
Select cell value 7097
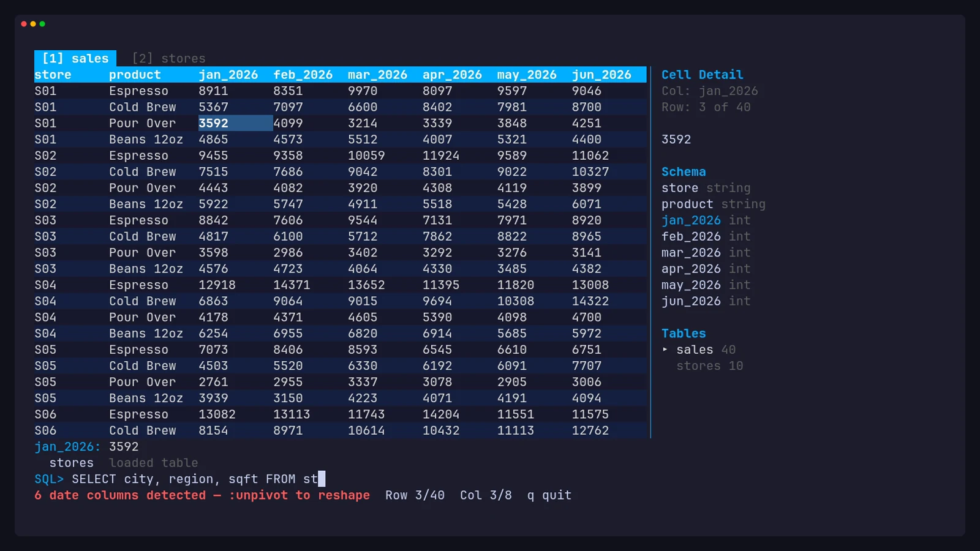(x=288, y=107)
